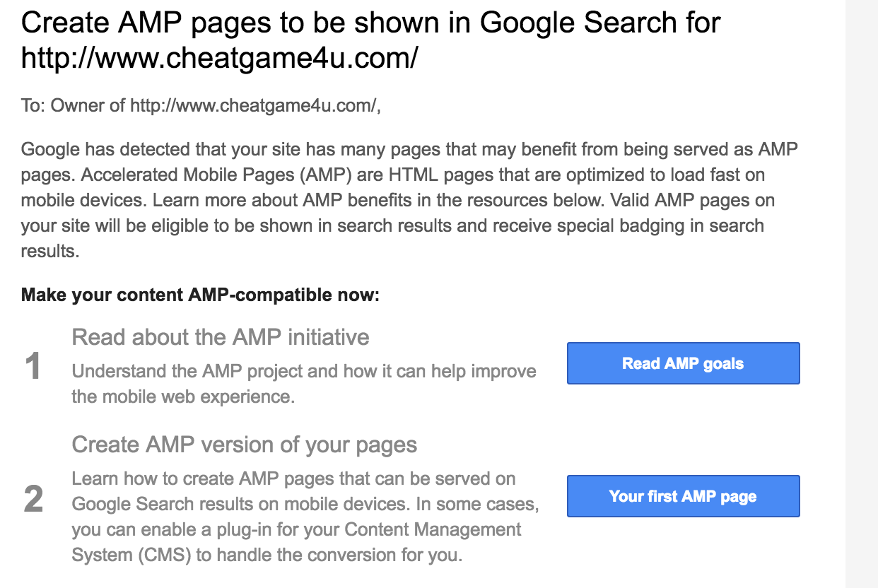The height and width of the screenshot is (588, 878).
Task: Select the Create AMP pages title heading
Action: pyautogui.click(x=370, y=41)
